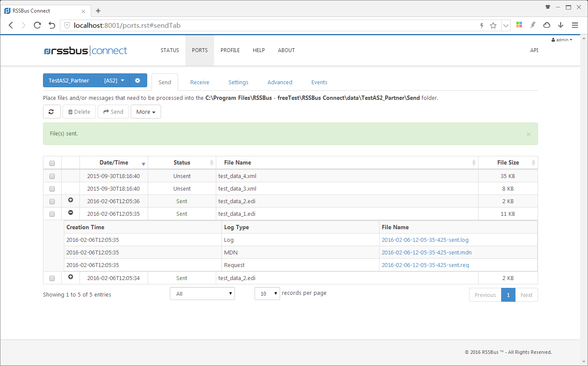Click the '35 KB' file size cell

[508, 176]
